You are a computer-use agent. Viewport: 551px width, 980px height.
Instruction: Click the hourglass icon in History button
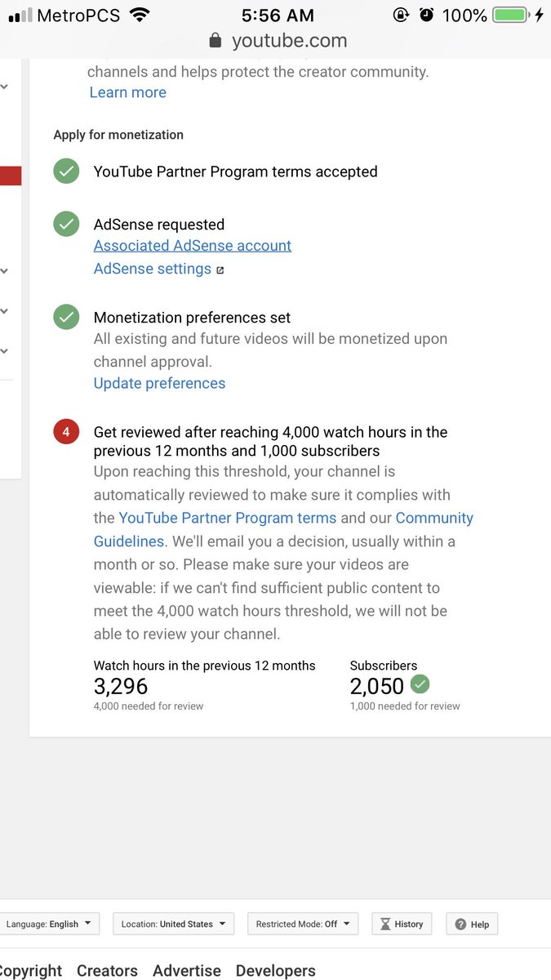click(x=385, y=924)
